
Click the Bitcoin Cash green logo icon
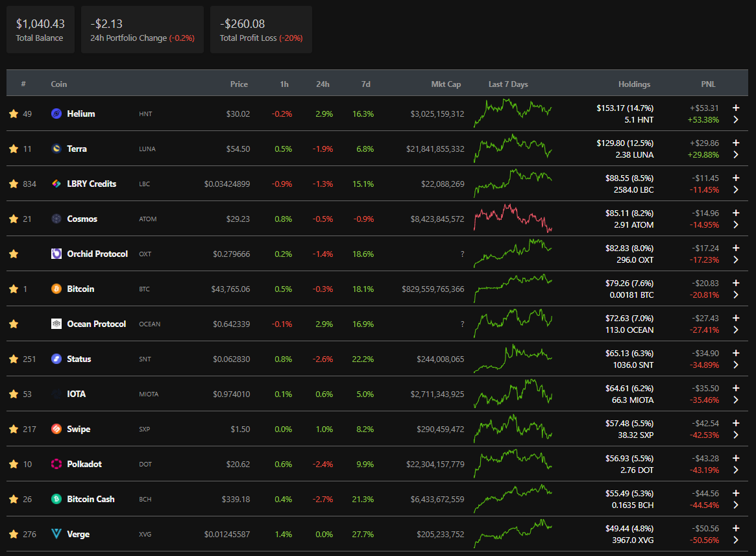point(56,499)
